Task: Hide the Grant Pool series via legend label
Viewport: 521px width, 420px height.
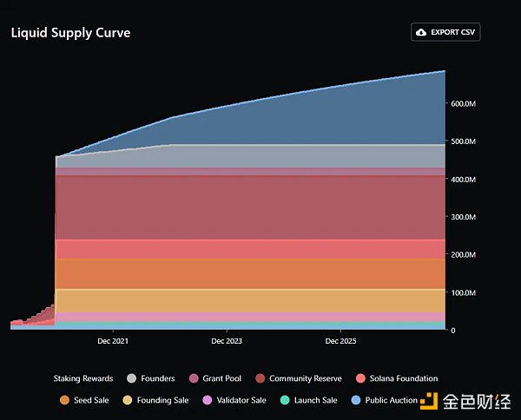Action: [x=221, y=378]
